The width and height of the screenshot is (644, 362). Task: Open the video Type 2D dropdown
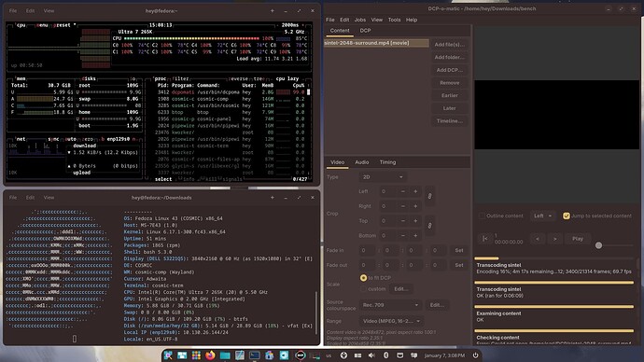[x=383, y=177]
